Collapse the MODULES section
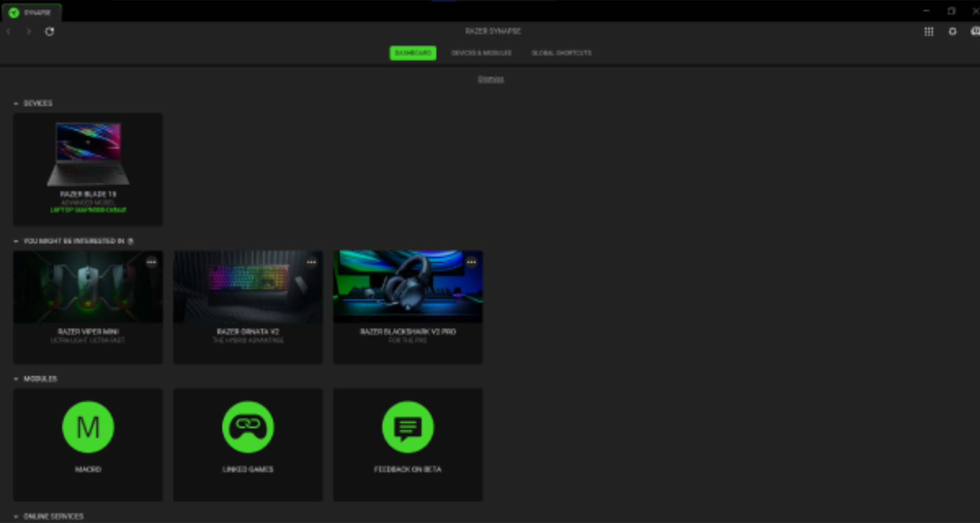Viewport: 980px width, 523px height. coord(16,379)
